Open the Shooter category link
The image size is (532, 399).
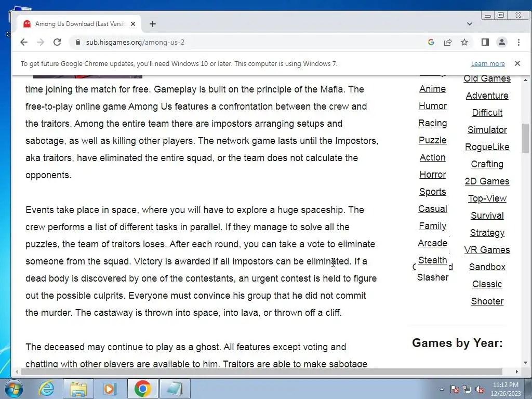(x=487, y=301)
